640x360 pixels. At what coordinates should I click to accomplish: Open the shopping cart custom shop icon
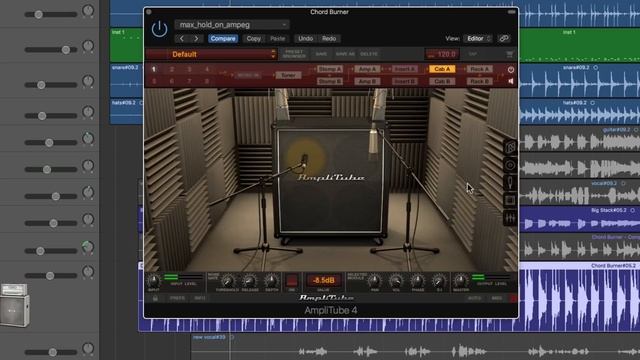509,54
